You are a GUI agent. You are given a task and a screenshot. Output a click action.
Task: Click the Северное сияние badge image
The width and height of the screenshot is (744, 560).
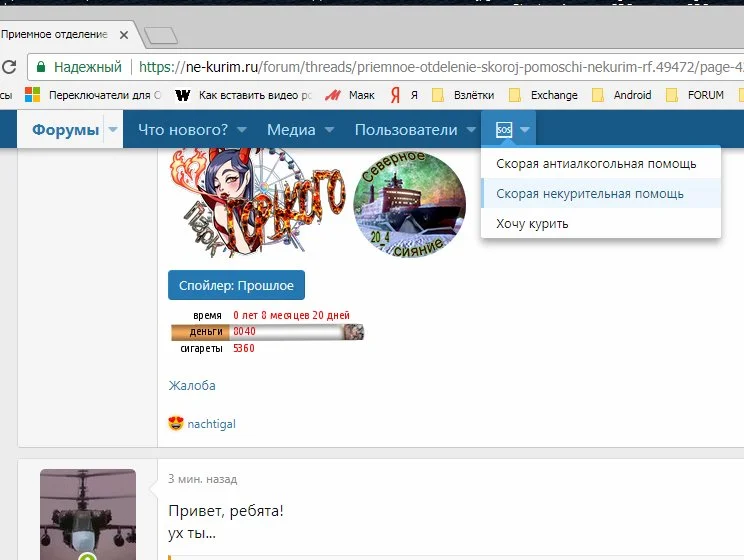click(x=409, y=205)
